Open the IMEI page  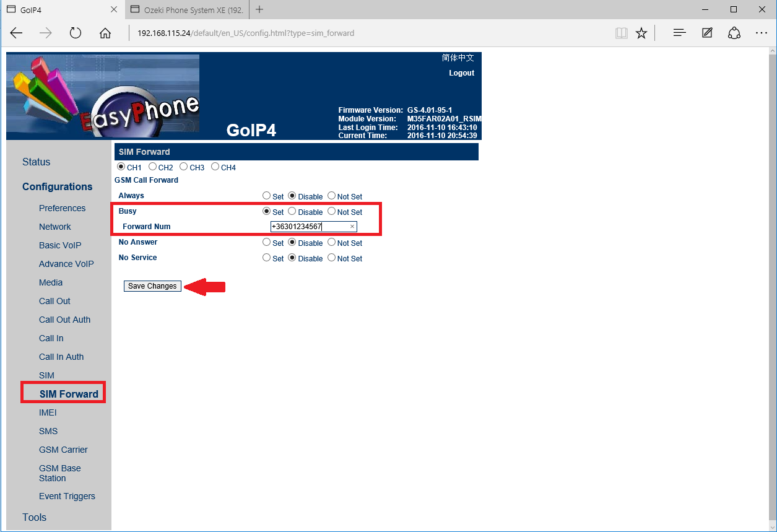coord(48,412)
